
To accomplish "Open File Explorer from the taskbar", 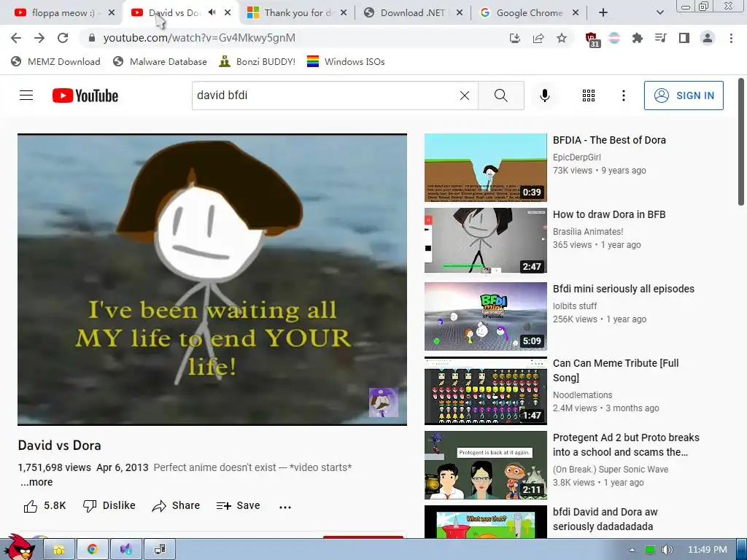I will pos(59,550).
